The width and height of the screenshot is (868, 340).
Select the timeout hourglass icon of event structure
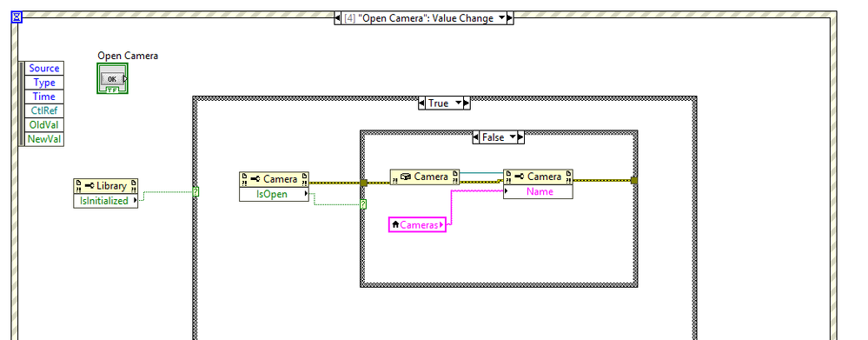click(17, 17)
